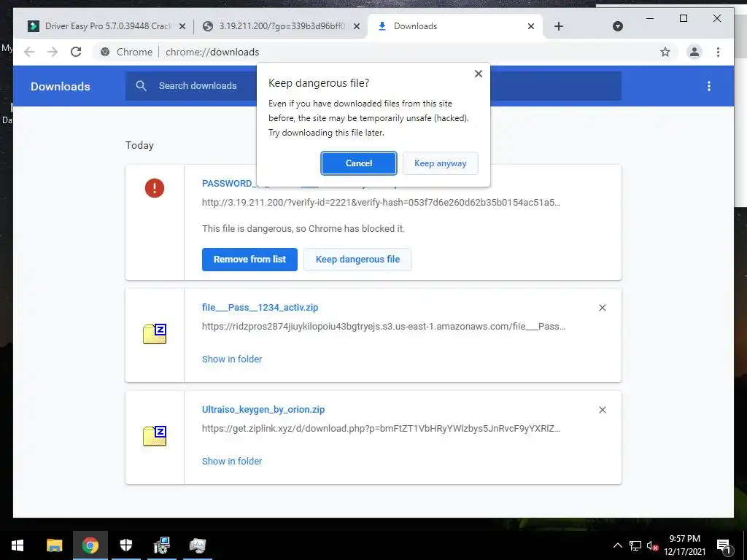Image resolution: width=747 pixels, height=560 pixels.
Task: Open Ultraiso_keygen_by_orion.zip link
Action: pyautogui.click(x=263, y=410)
